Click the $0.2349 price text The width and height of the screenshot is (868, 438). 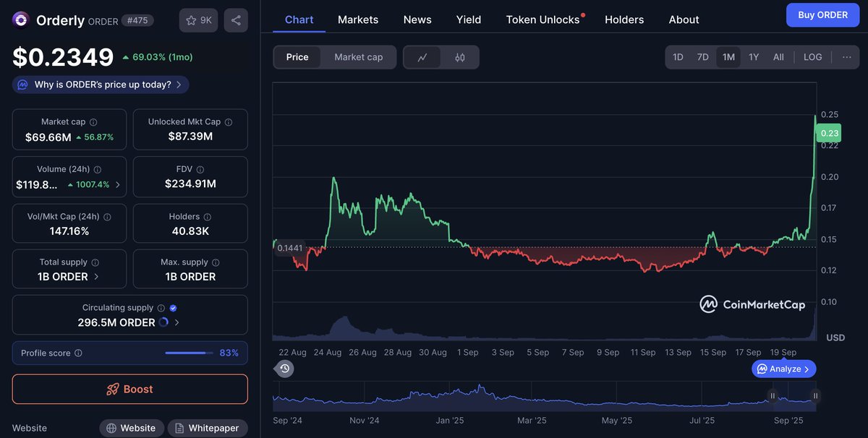pyautogui.click(x=63, y=57)
